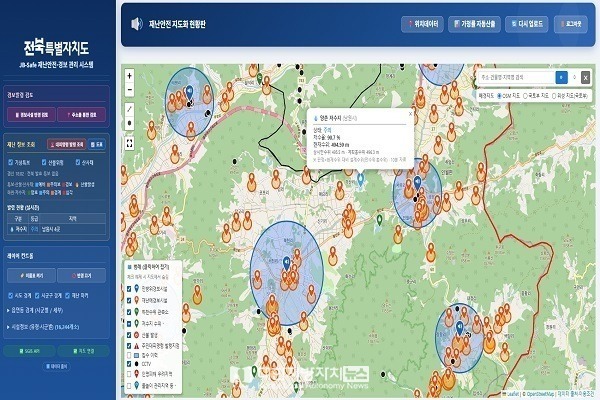
Task: Click the small pill button below SGIS API
Action: click(56, 366)
